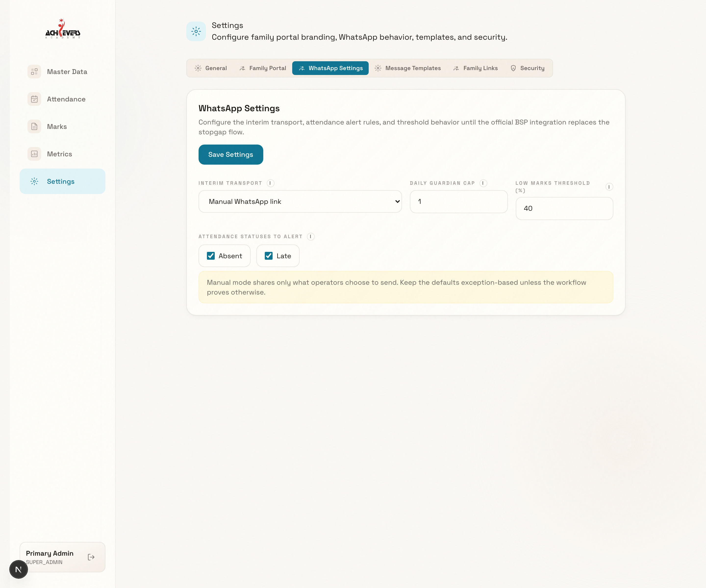
Task: Click the Daily Guardian Cap info icon
Action: coord(483,183)
